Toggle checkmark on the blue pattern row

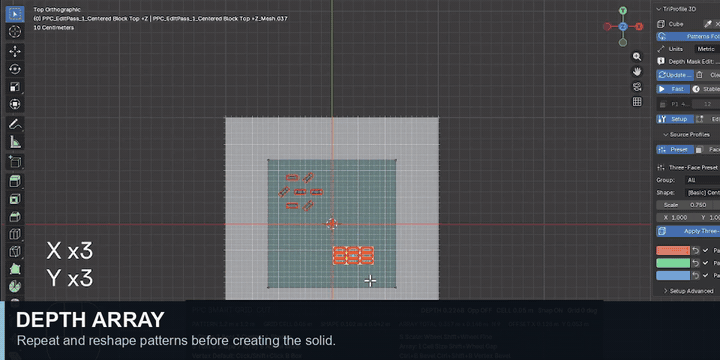pos(705,276)
